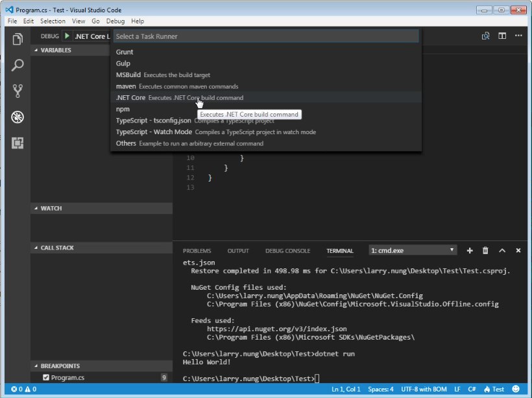
Task: Maximize the panel with up chevron
Action: pyautogui.click(x=502, y=250)
